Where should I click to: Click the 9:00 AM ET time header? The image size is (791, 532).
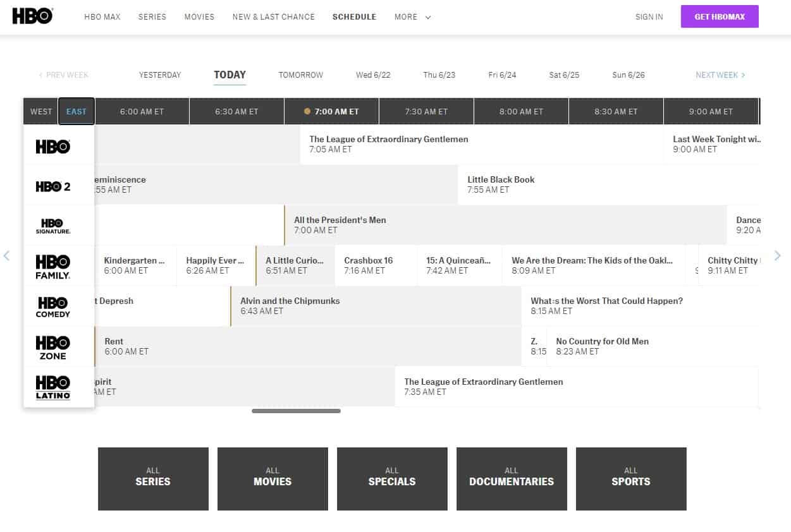711,111
